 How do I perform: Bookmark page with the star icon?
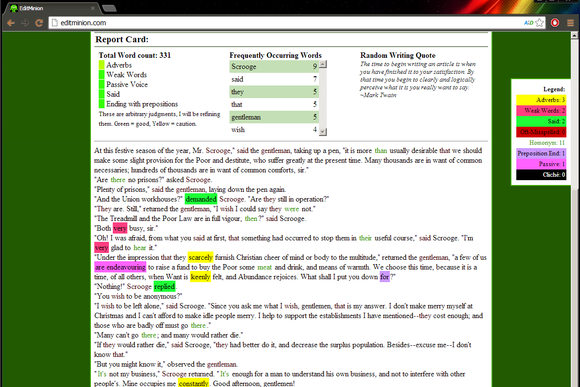coord(540,23)
